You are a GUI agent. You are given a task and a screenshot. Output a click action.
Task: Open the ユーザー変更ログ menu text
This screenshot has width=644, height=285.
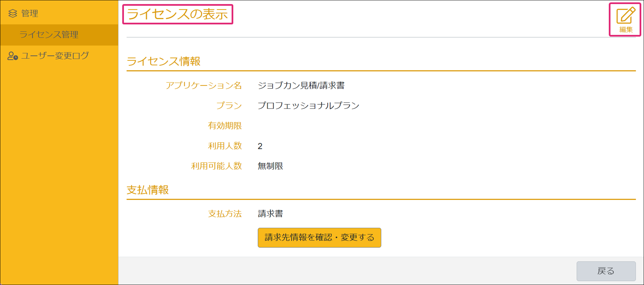pos(55,56)
